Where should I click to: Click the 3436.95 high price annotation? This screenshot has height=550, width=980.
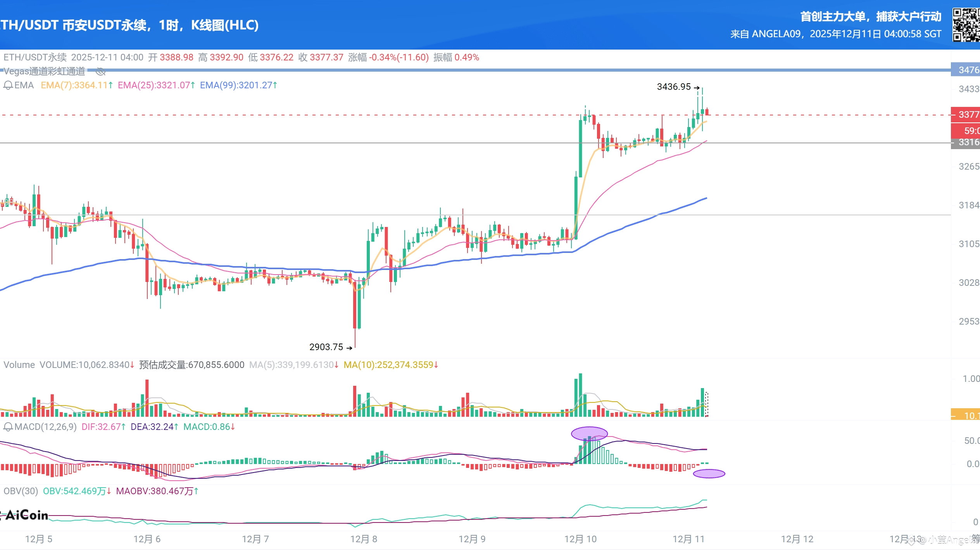[x=674, y=87]
